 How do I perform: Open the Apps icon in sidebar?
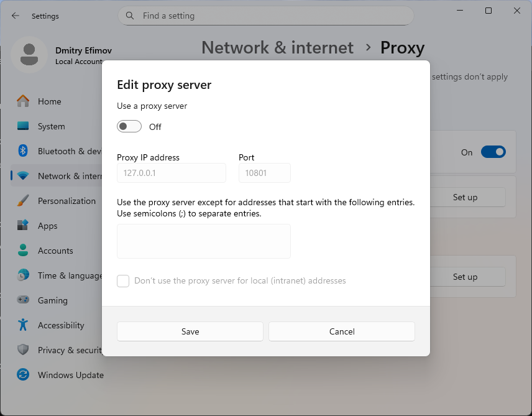tap(23, 226)
